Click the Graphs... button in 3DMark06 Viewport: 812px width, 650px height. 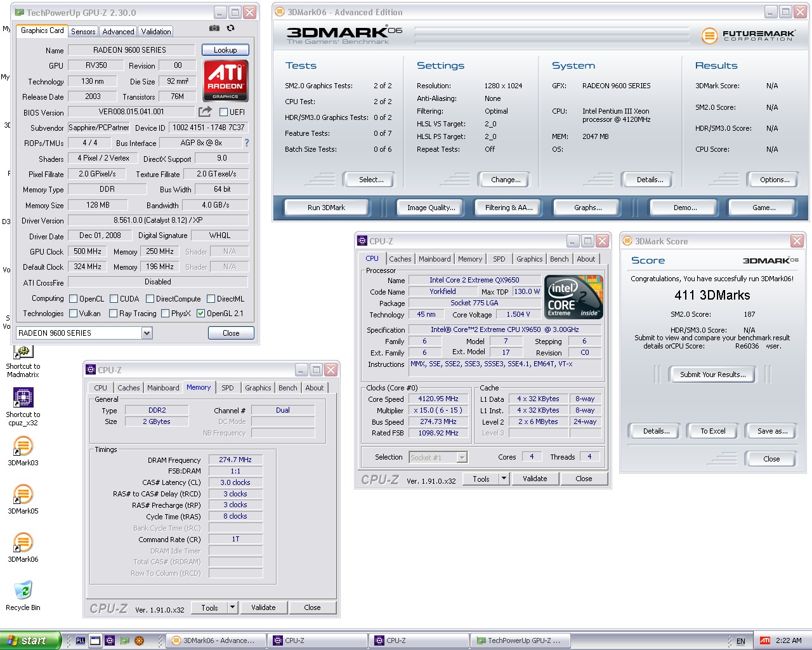[x=588, y=208]
